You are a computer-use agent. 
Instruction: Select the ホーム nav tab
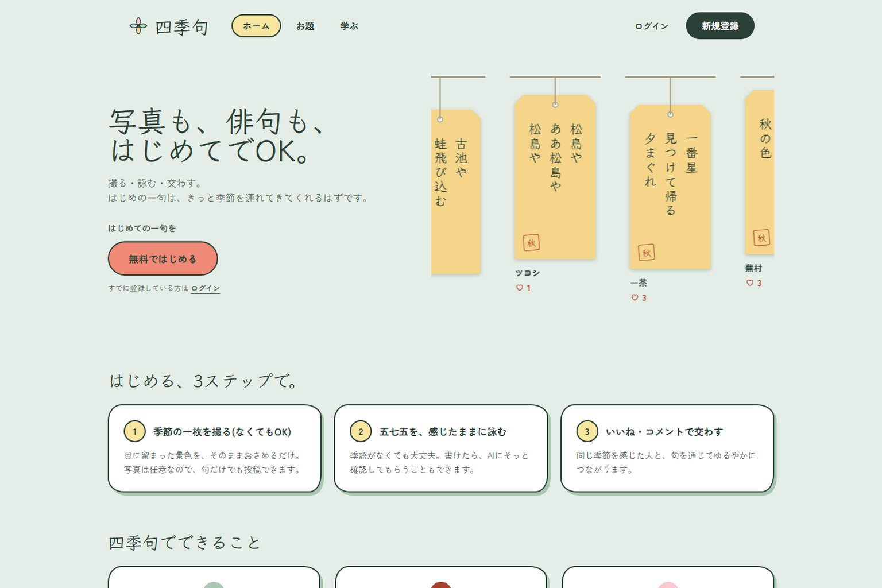click(x=256, y=26)
